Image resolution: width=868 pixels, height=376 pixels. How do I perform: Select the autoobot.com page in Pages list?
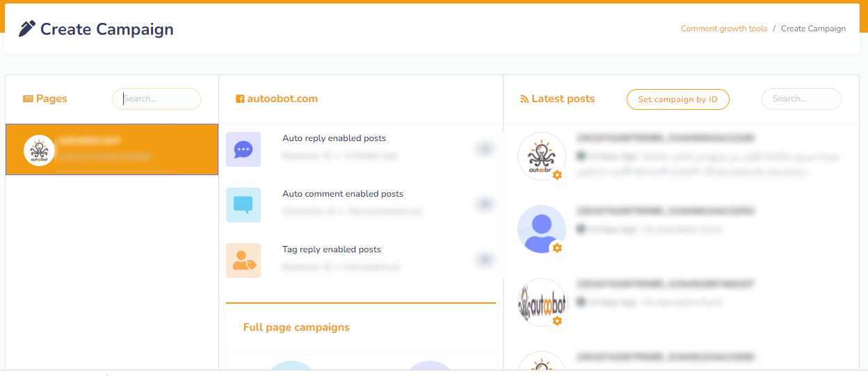[111, 149]
